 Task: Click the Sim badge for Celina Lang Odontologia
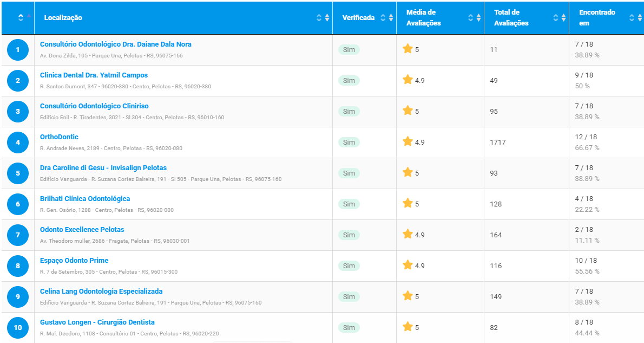tap(349, 296)
